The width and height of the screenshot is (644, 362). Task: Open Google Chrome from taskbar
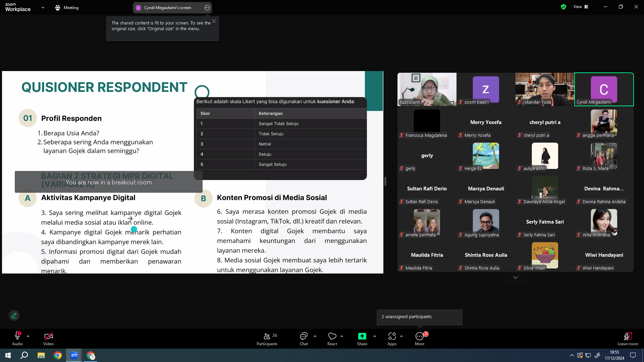tap(58, 355)
